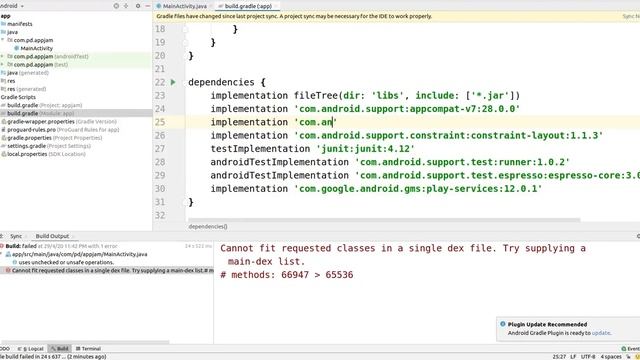Viewport: 640px width, 360px height.
Task: Change LF line separator in status bar
Action: coord(573,357)
